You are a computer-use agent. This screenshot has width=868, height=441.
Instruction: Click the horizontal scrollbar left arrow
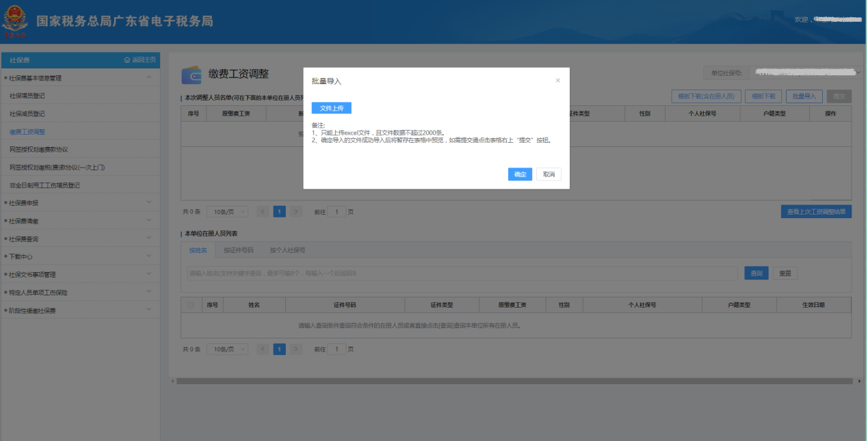coord(172,381)
